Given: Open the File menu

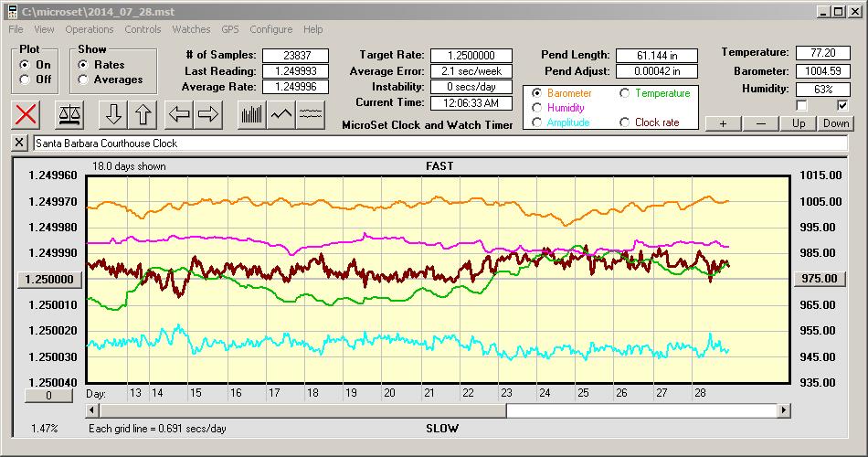Looking at the screenshot, I should pyautogui.click(x=16, y=29).
